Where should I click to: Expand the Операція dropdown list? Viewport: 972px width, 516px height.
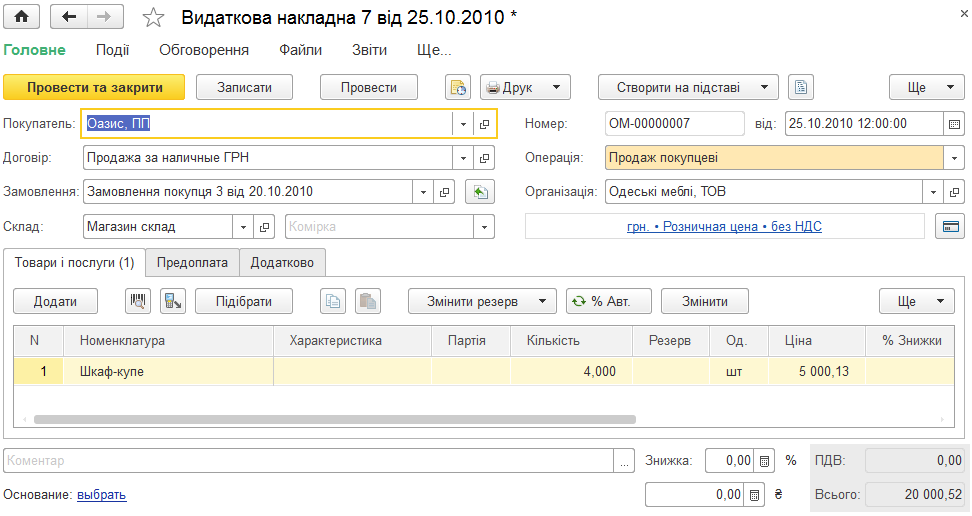pos(954,158)
